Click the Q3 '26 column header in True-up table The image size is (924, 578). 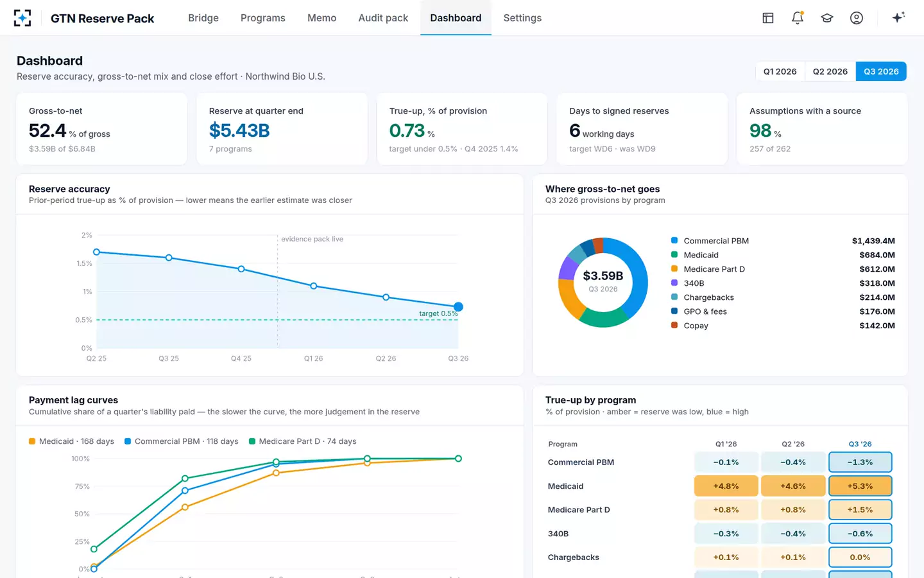click(860, 444)
